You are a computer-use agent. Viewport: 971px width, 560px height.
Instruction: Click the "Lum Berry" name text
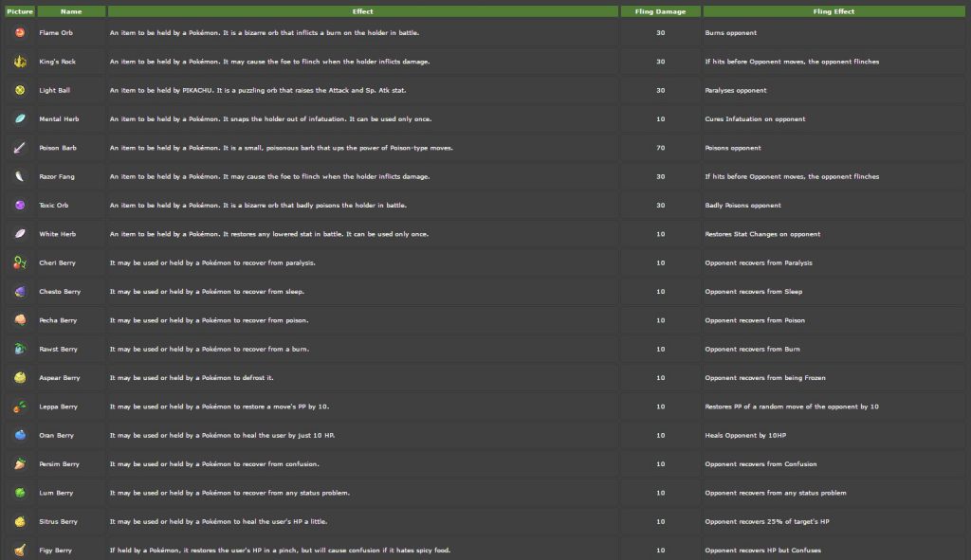pyautogui.click(x=56, y=493)
